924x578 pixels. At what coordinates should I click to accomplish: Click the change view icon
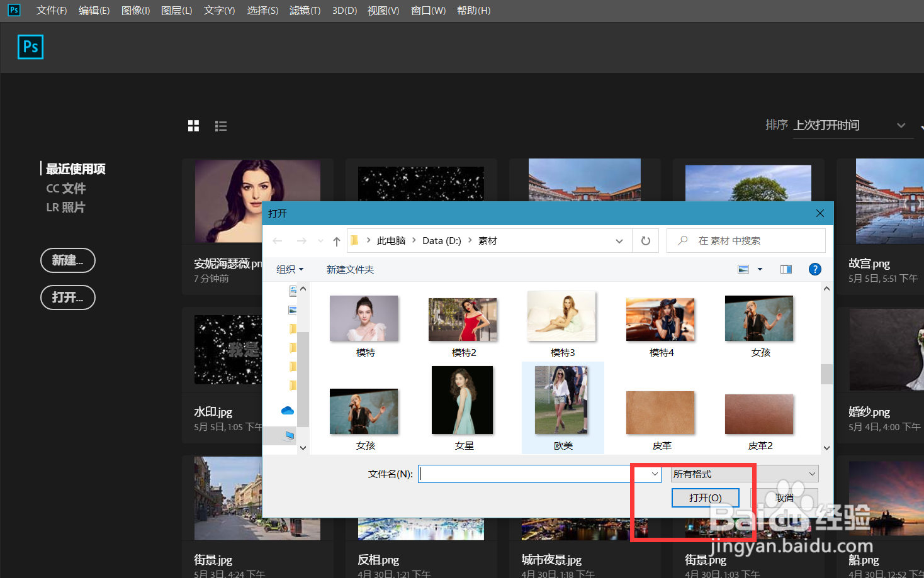click(x=743, y=269)
